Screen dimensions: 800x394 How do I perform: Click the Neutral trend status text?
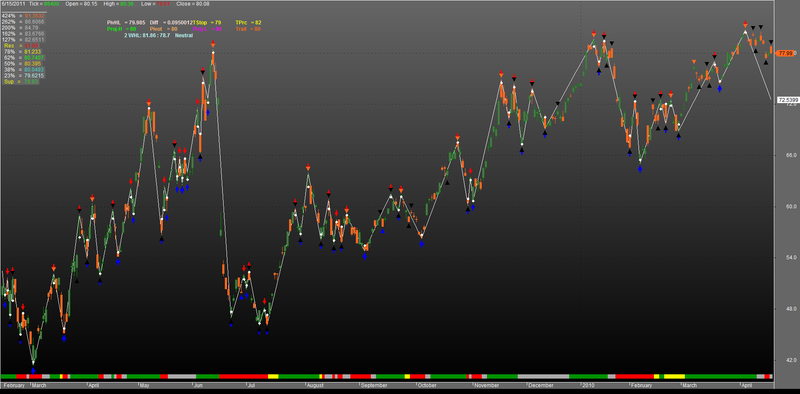point(184,35)
